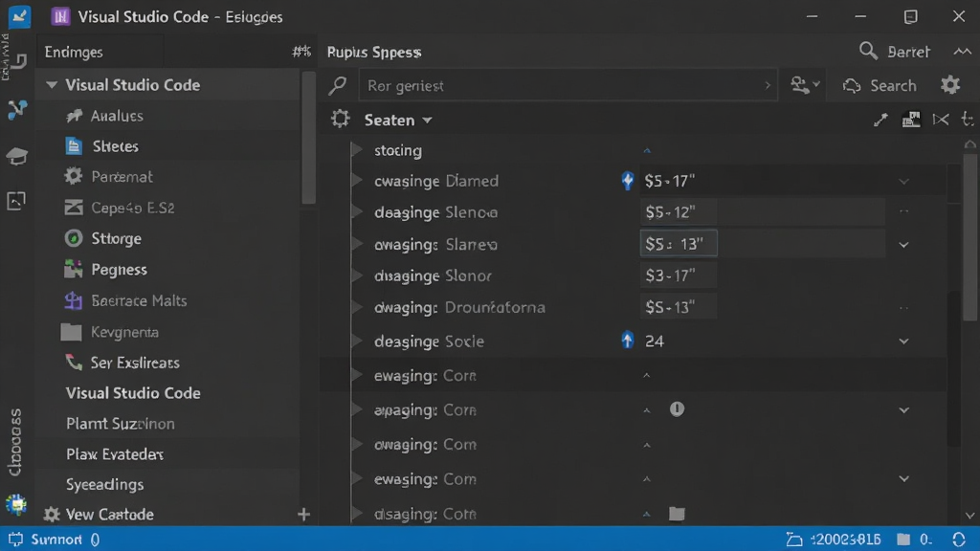Open the settings gear at top right

pyautogui.click(x=950, y=85)
